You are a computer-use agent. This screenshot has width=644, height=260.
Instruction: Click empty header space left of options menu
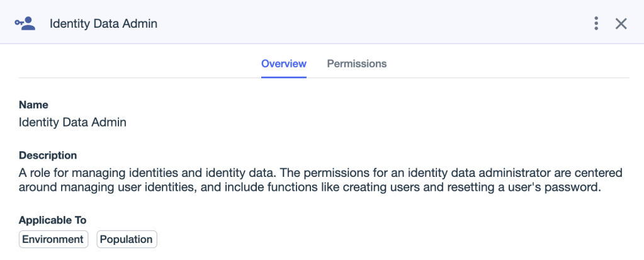(378, 24)
